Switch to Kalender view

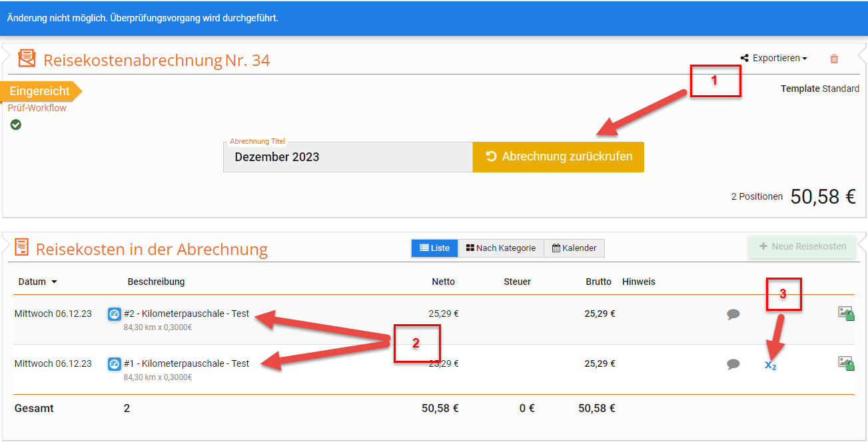(574, 248)
